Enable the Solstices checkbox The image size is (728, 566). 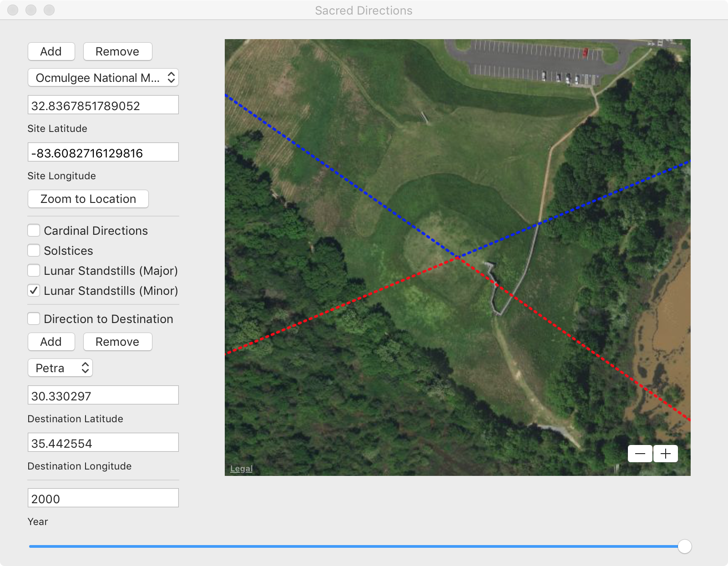click(34, 251)
